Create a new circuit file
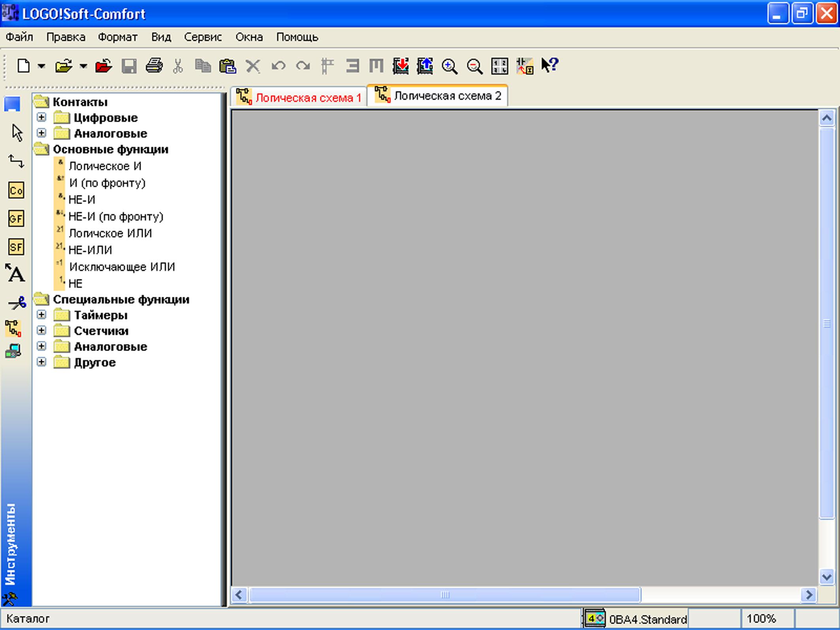Viewport: 840px width, 630px height. click(23, 66)
